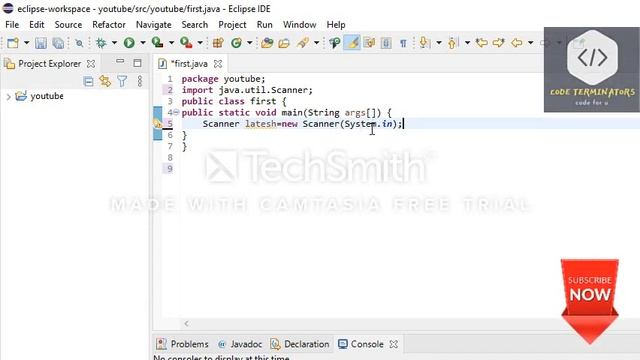The height and width of the screenshot is (360, 640).
Task: Click the quick-fix warning marker on line 5
Action: [157, 123]
